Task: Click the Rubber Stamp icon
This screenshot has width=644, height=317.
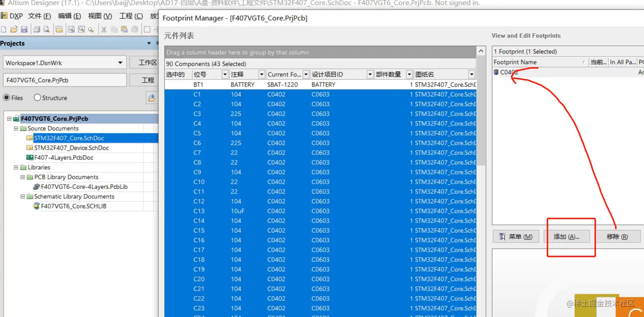Action: tap(135, 29)
